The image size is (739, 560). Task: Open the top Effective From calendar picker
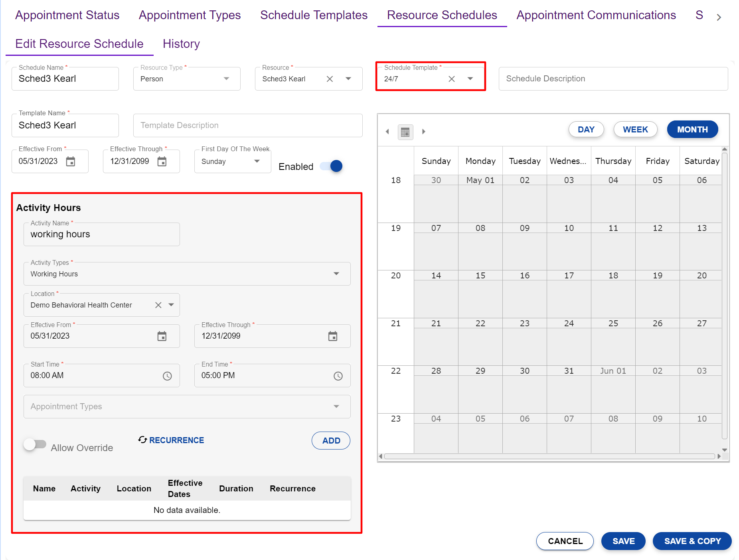coord(71,162)
